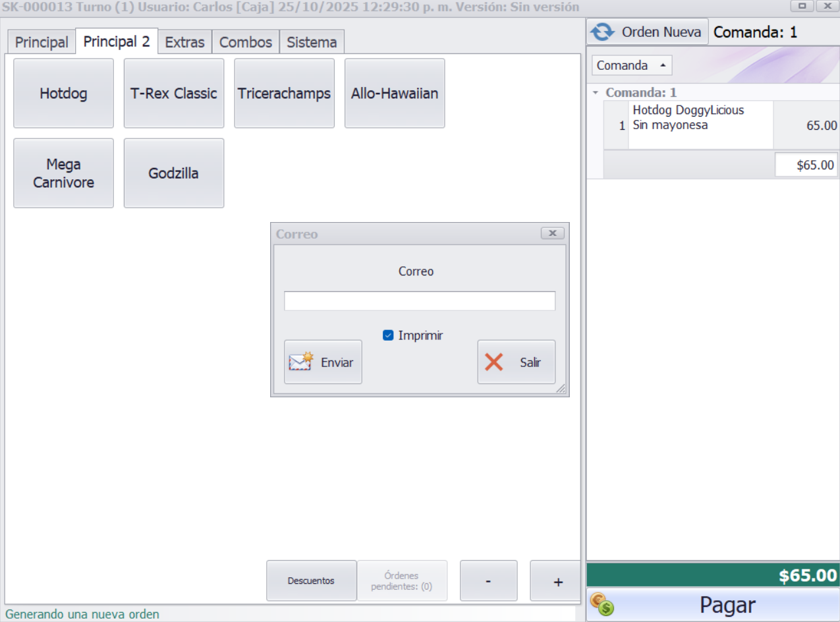Click the envelope icon on Enviar
This screenshot has height=622, width=840.
(300, 362)
